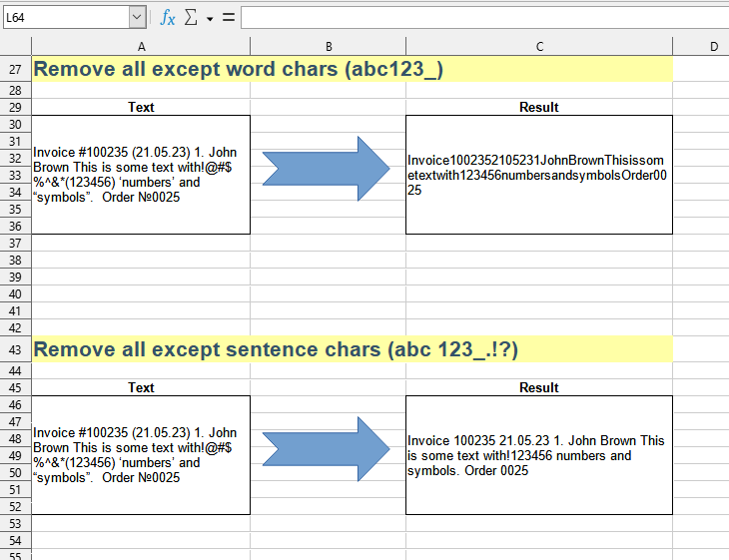Click the 'Remove all except word chars' heading

click(x=238, y=70)
